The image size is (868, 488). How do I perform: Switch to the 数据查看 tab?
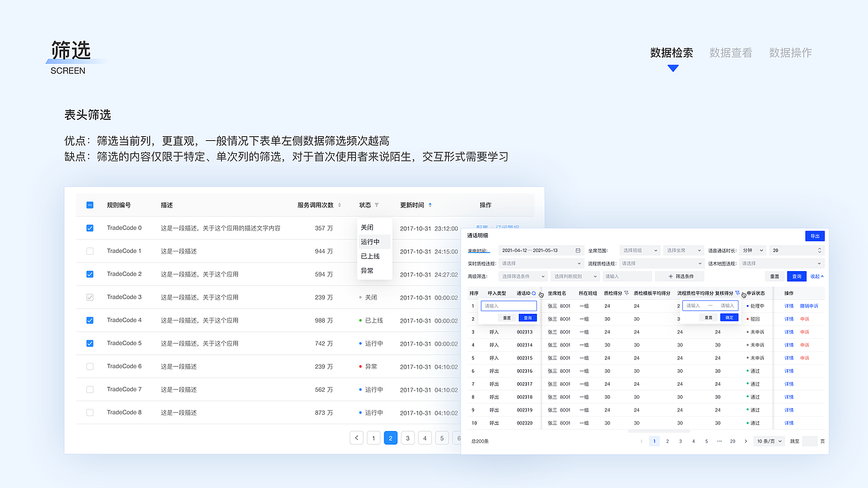(x=730, y=52)
